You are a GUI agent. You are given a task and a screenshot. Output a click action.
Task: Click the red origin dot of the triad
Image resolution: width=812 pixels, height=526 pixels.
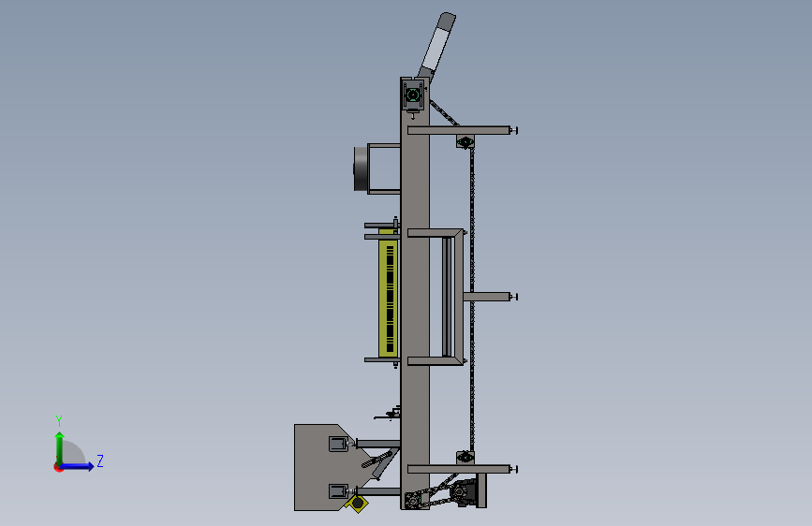58,467
